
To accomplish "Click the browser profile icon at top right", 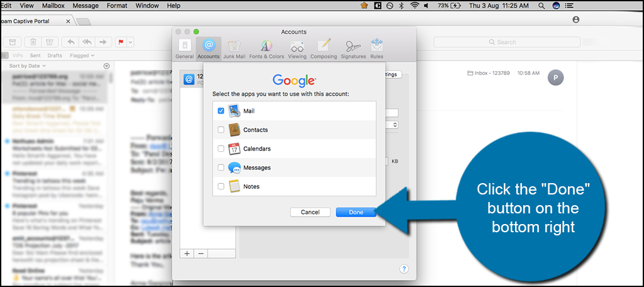I will pos(576,20).
